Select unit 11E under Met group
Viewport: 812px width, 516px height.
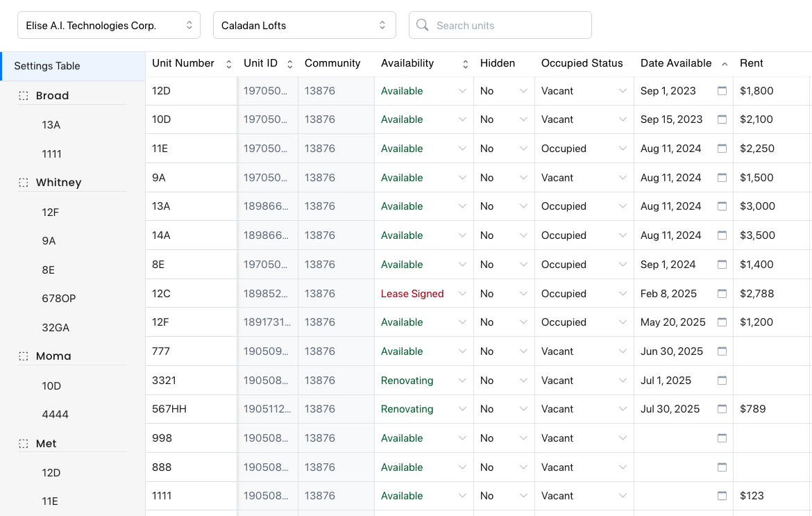pyautogui.click(x=50, y=501)
